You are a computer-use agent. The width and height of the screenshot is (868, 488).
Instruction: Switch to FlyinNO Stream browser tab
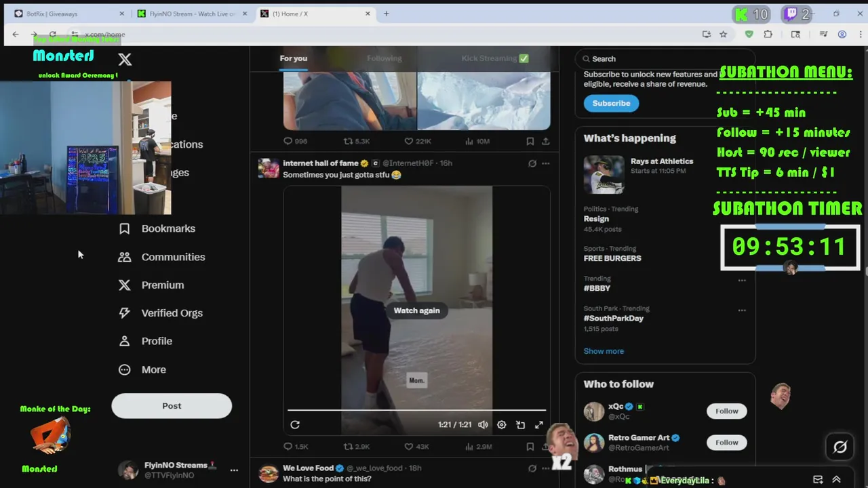[x=193, y=14]
